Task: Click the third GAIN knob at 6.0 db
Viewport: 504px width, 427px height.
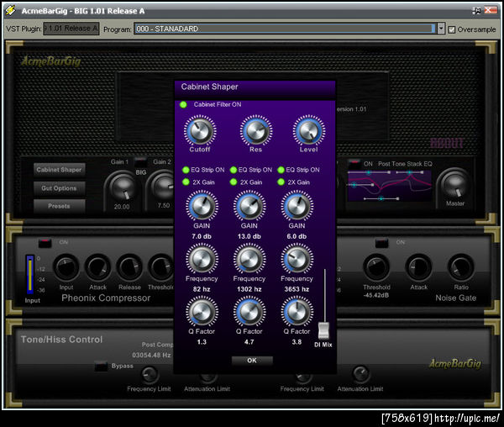Action: tap(297, 207)
